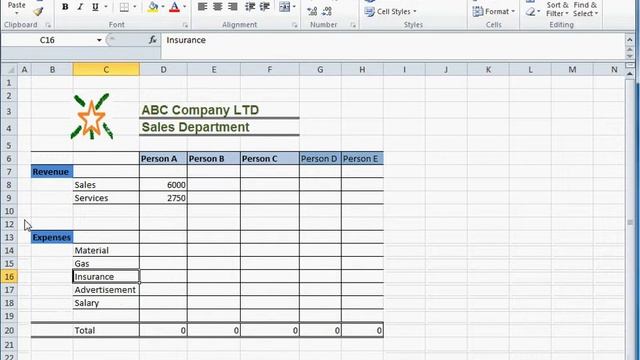Select the ABC Company LTD title cell

point(220,110)
